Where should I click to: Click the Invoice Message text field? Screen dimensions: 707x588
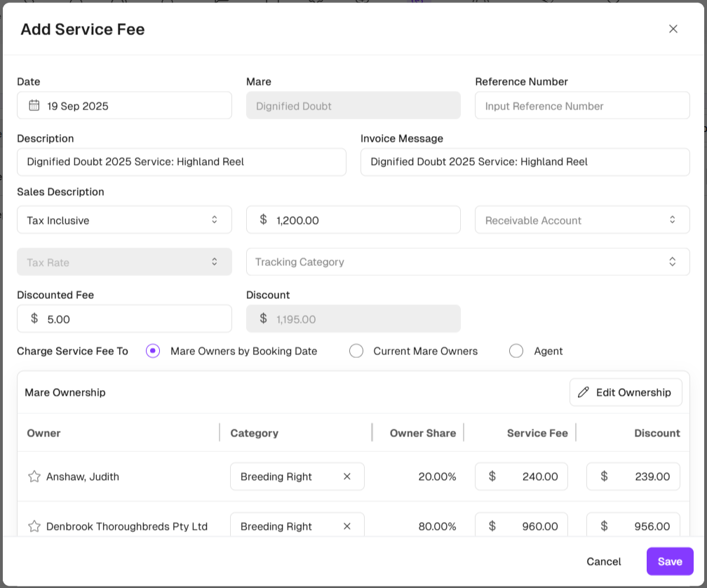pos(525,161)
